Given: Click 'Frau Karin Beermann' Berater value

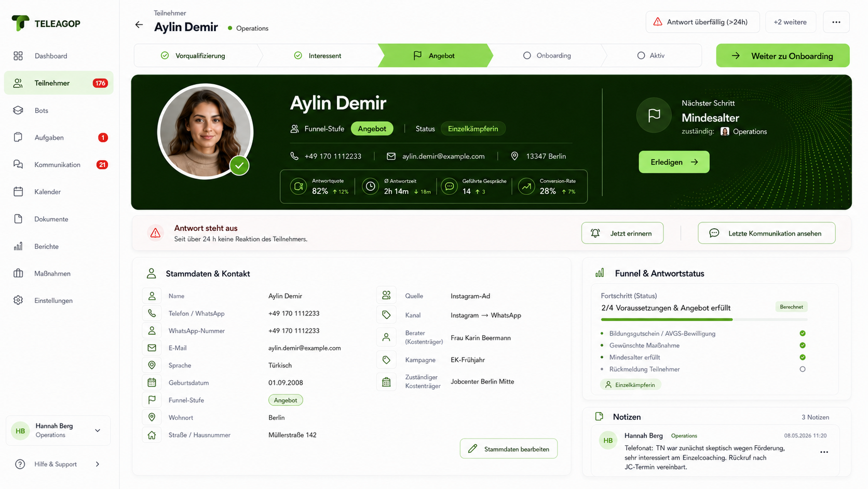Looking at the screenshot, I should pyautogui.click(x=481, y=338).
